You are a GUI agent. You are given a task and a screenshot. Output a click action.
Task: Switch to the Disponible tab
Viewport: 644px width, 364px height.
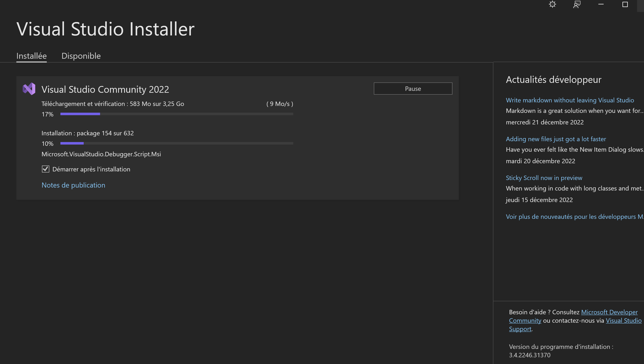pyautogui.click(x=81, y=56)
